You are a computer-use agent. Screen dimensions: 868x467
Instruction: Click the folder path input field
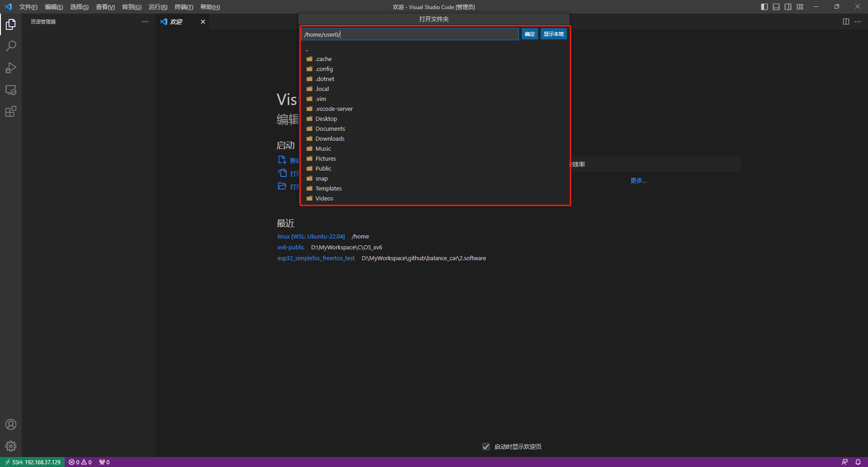pyautogui.click(x=410, y=34)
